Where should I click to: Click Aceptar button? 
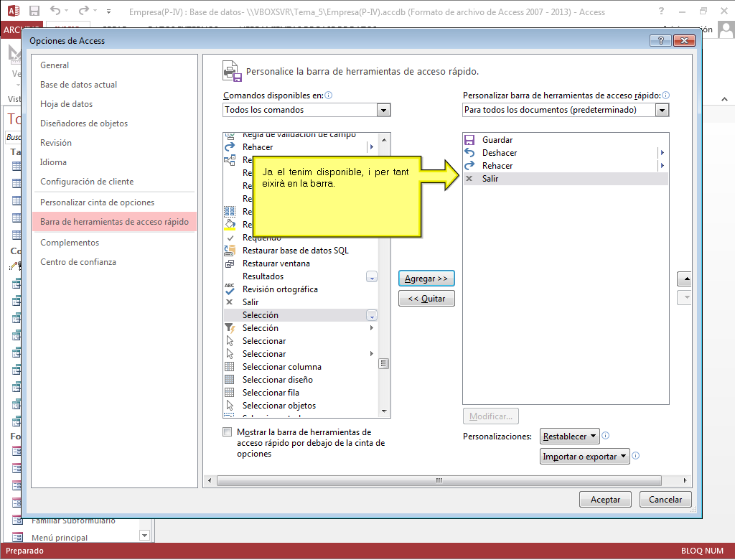[605, 500]
